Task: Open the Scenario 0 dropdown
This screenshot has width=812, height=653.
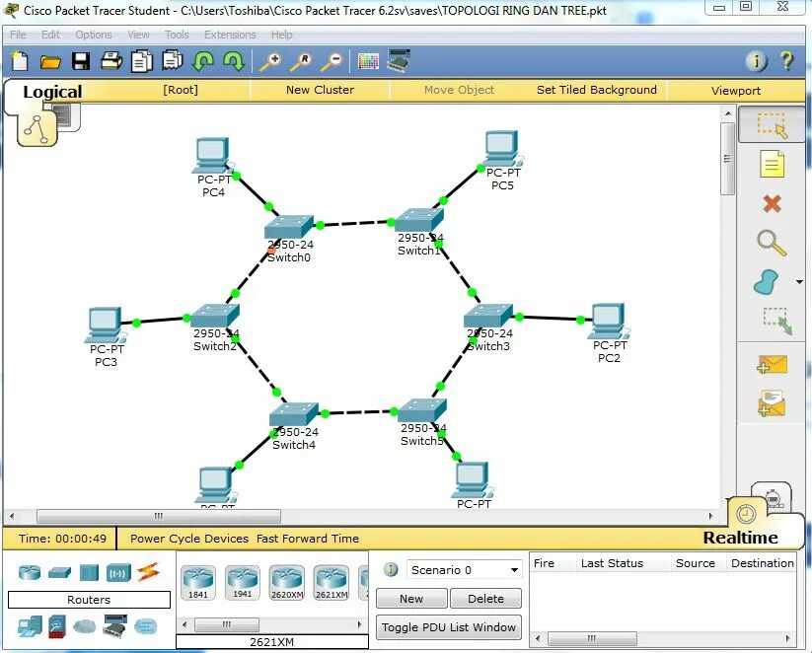Action: coord(464,569)
